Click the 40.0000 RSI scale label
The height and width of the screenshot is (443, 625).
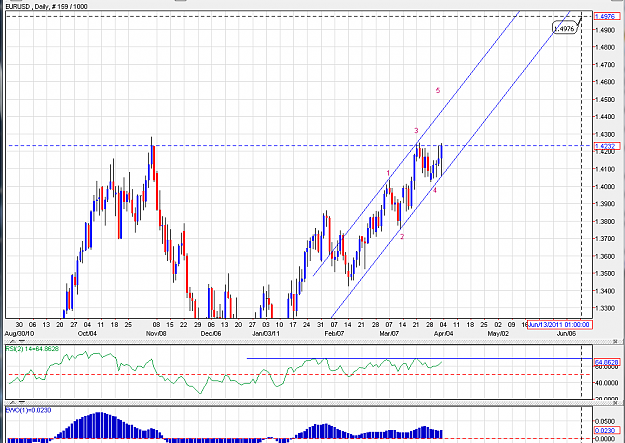tap(607, 383)
